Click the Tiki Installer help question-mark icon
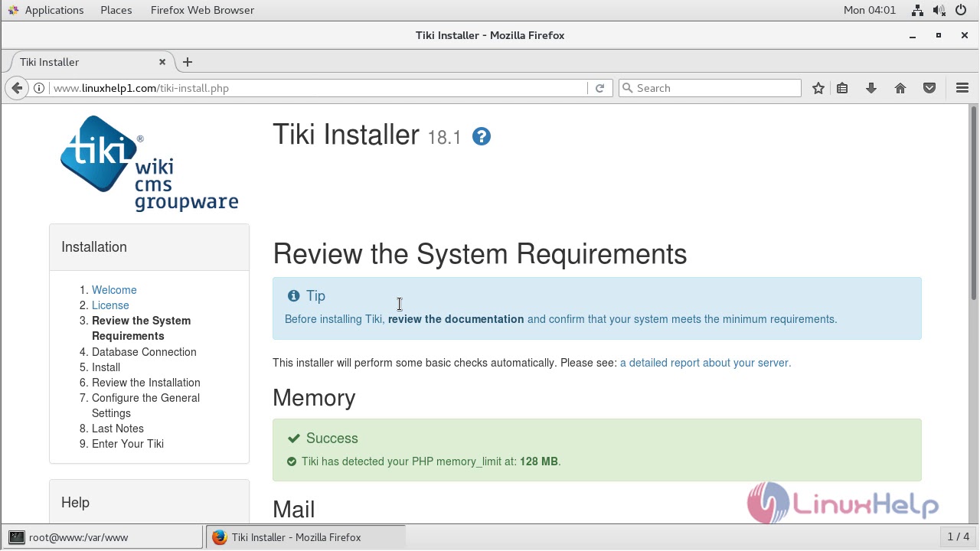 [x=481, y=137]
